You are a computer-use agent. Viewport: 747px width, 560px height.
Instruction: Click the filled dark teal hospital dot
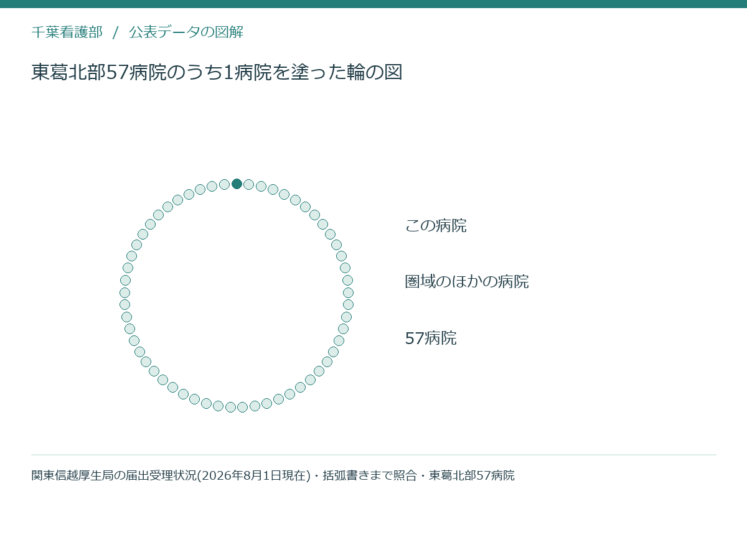pyautogui.click(x=237, y=184)
